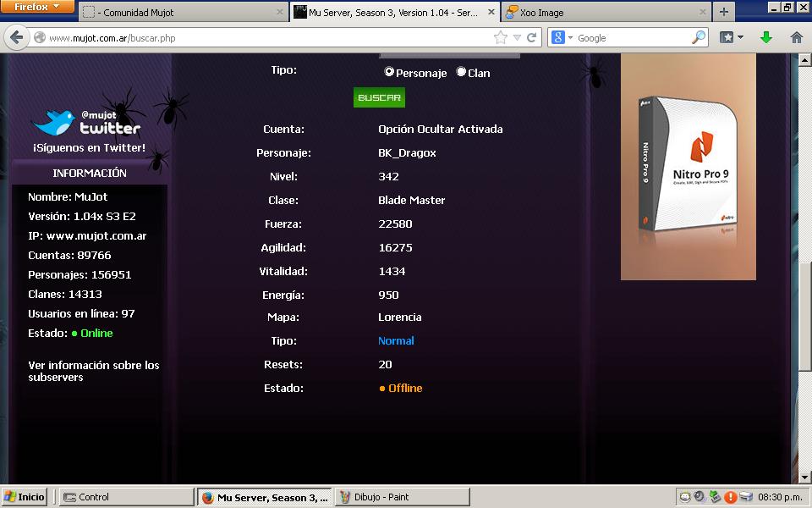This screenshot has height=508, width=812.
Task: Open the orange Firefox menu button
Action: tap(38, 7)
